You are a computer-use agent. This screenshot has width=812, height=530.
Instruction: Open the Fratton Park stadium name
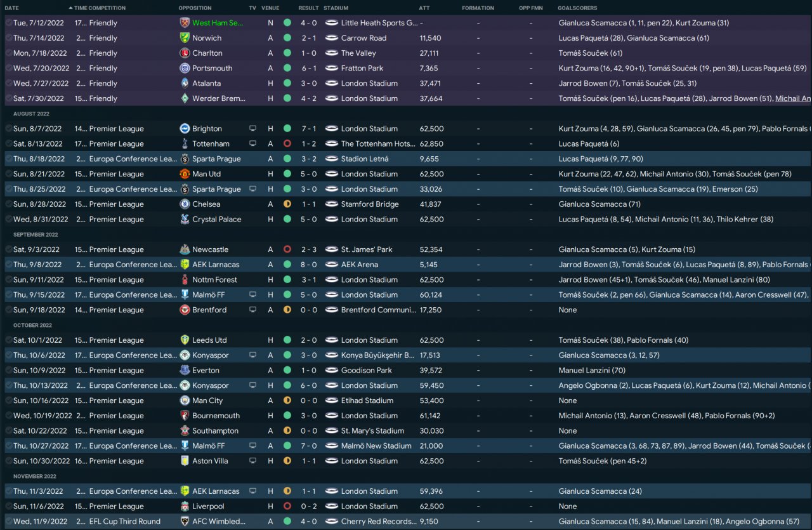coord(362,69)
